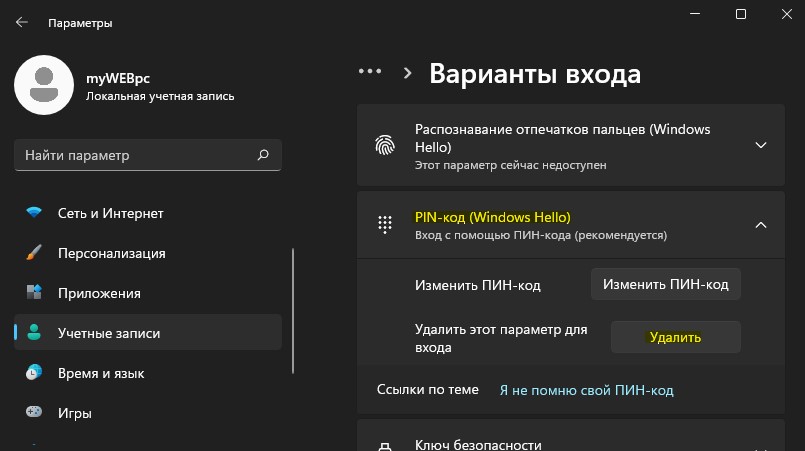This screenshot has height=451, width=805.
Task: Maximize the Параметры window
Action: coord(741,14)
